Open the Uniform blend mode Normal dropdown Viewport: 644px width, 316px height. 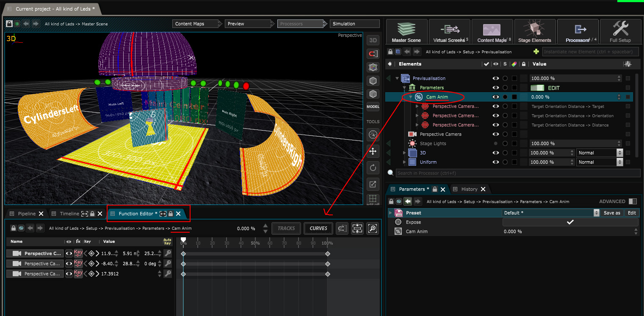600,162
